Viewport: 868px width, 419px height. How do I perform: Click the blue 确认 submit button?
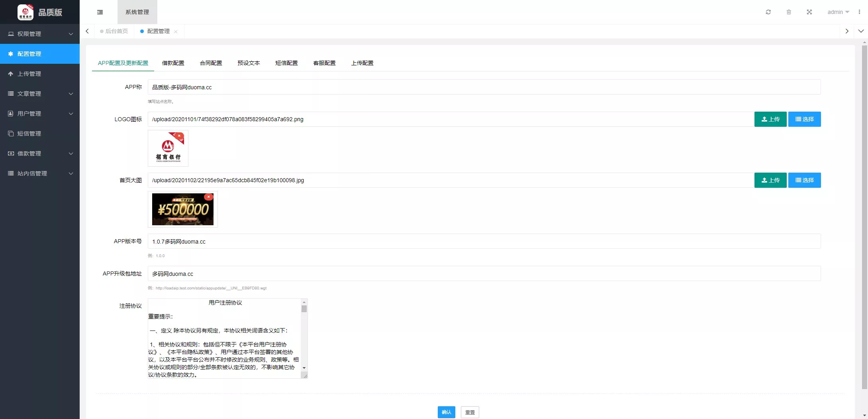point(446,412)
